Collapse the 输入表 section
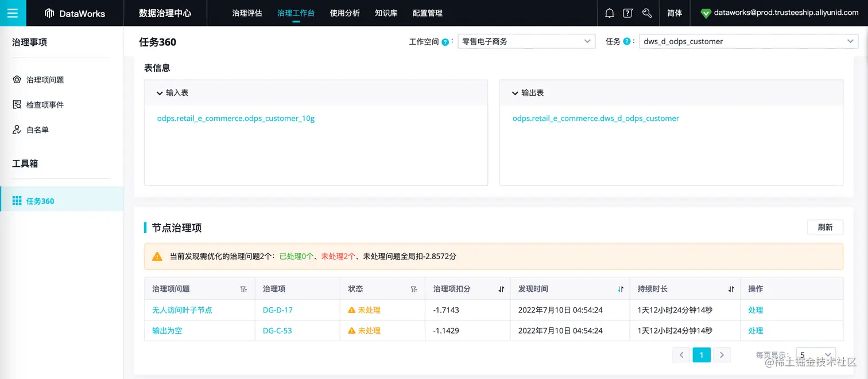This screenshot has height=379, width=868. [x=159, y=92]
